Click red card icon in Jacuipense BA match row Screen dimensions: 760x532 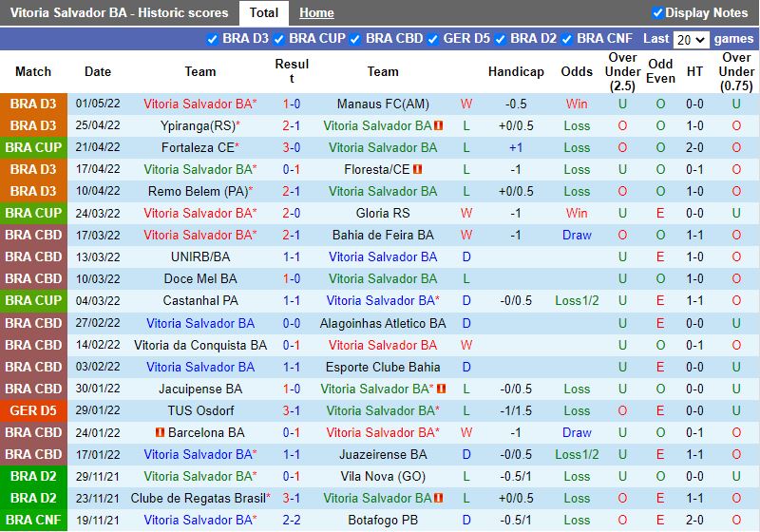tap(442, 389)
